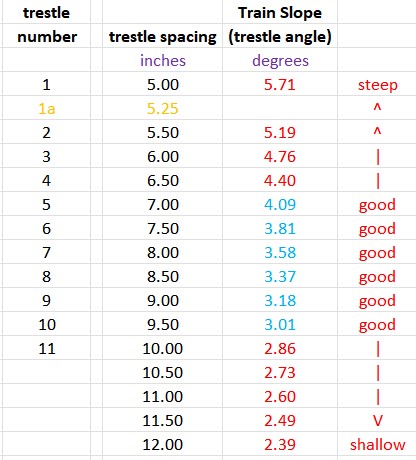416x460 pixels.
Task: Click the yellow '1a' trestle number cell
Action: tap(47, 108)
